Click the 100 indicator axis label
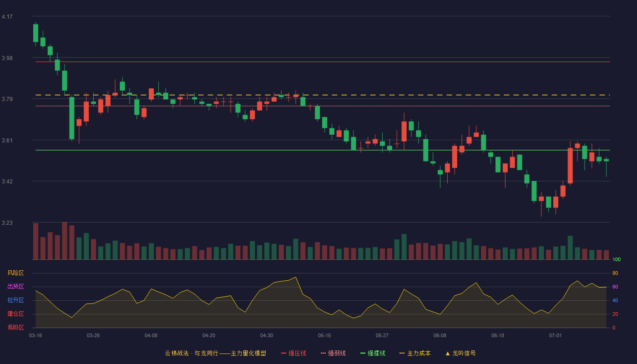Image resolution: width=637 pixels, height=364 pixels. click(617, 259)
